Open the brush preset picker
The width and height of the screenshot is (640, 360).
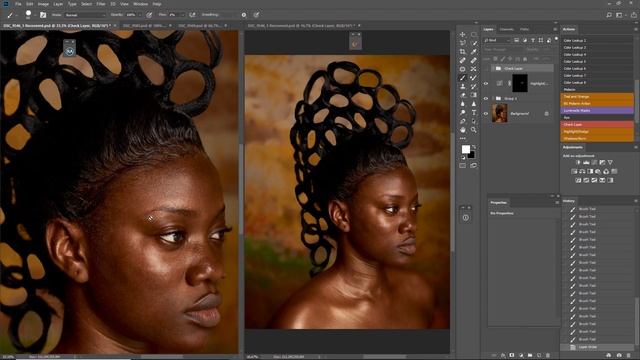(x=28, y=15)
